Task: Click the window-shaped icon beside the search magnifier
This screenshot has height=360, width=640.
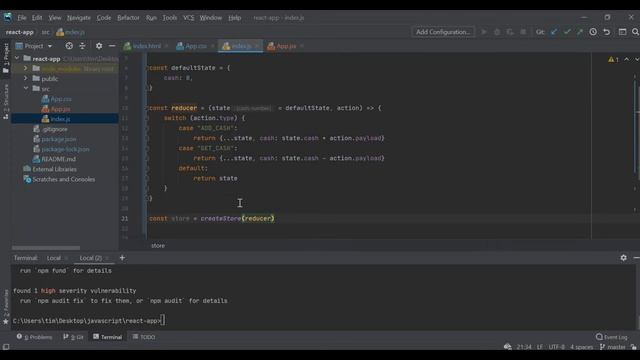Action: point(622,32)
